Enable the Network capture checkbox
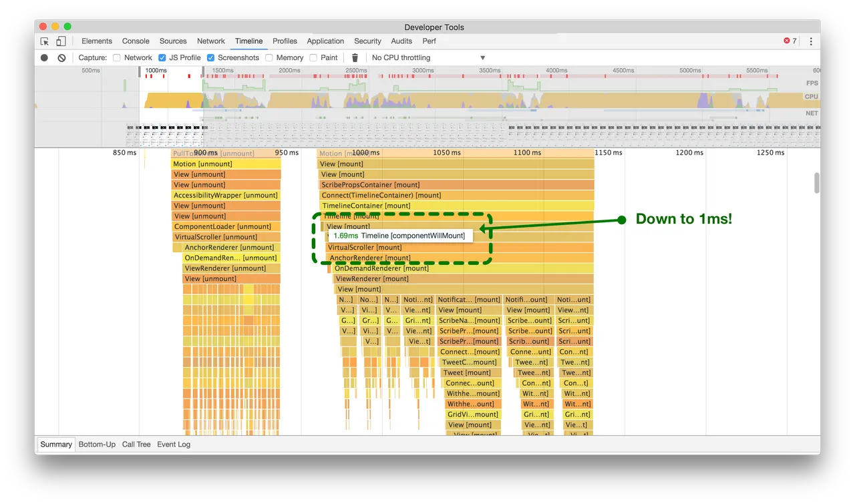Viewport: 855px width, 504px height. (x=115, y=57)
